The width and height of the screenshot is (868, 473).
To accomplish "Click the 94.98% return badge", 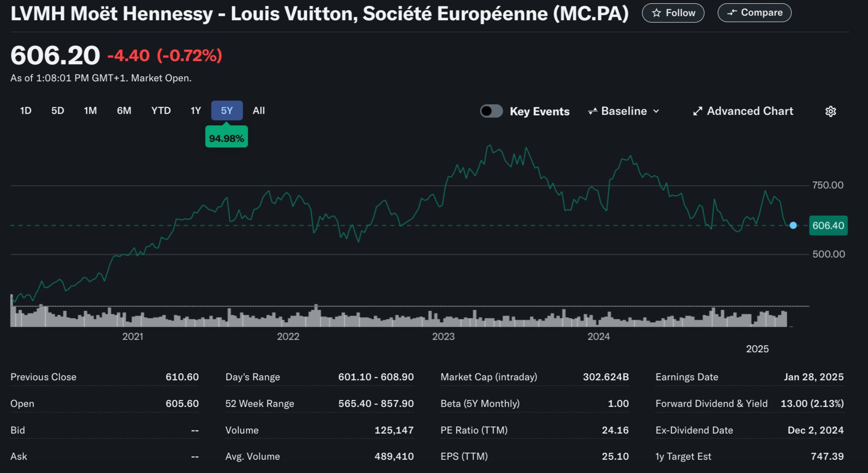I will [227, 137].
